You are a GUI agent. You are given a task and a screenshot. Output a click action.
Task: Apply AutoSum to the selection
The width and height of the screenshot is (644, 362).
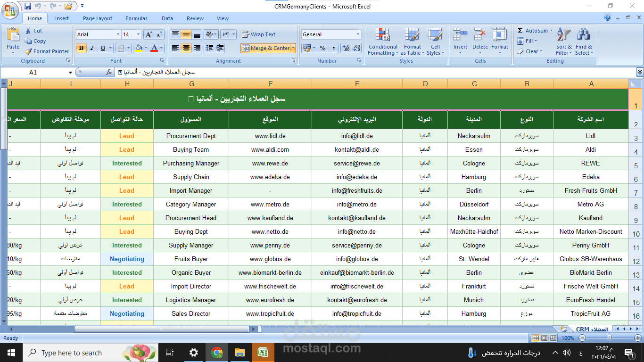(534, 30)
